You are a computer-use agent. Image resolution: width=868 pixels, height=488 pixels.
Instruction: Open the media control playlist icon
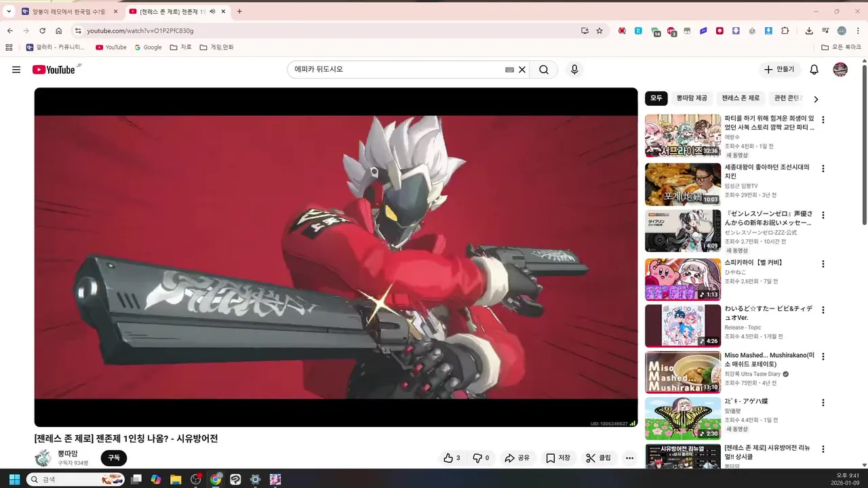coord(825,30)
